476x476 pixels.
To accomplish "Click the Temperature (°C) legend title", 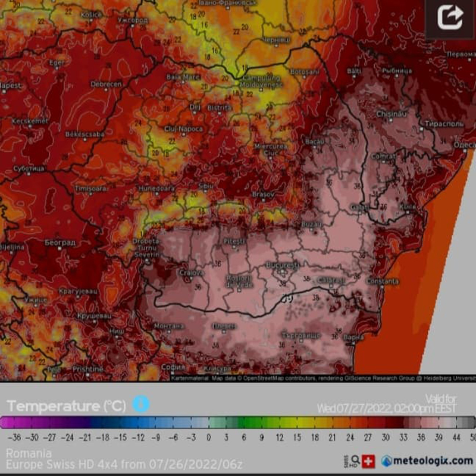I will [66, 406].
